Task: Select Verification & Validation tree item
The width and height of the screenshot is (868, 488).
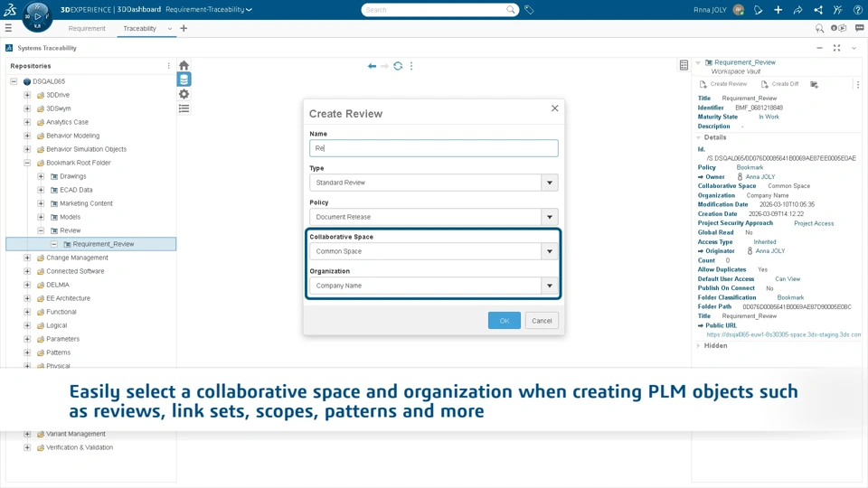Action: pos(80,447)
